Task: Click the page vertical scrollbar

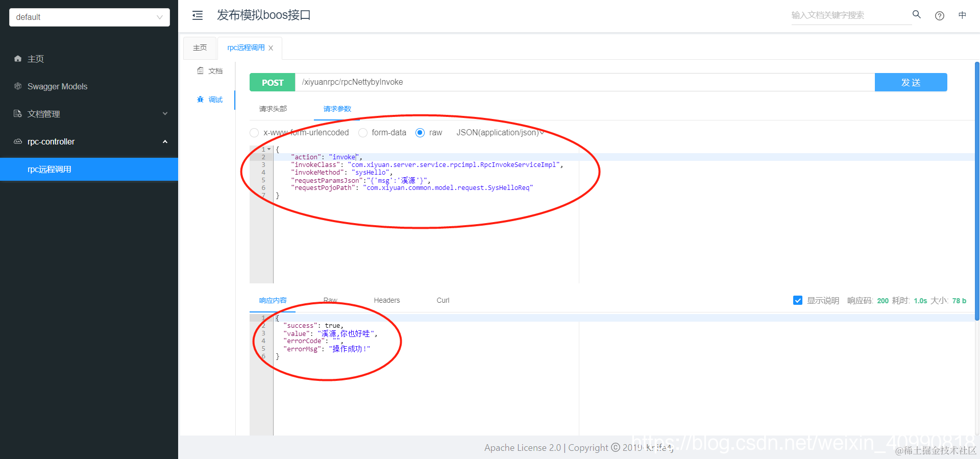Action: coord(977,191)
